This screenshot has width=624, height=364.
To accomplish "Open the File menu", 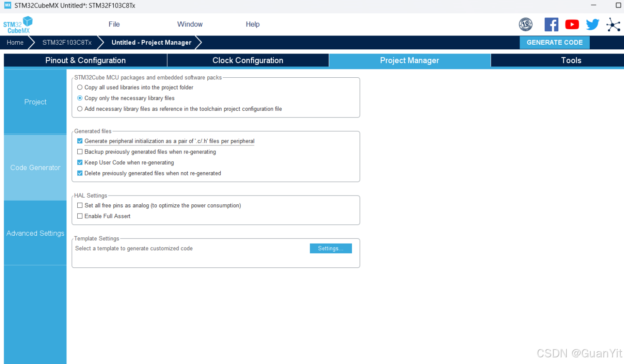I will (114, 24).
